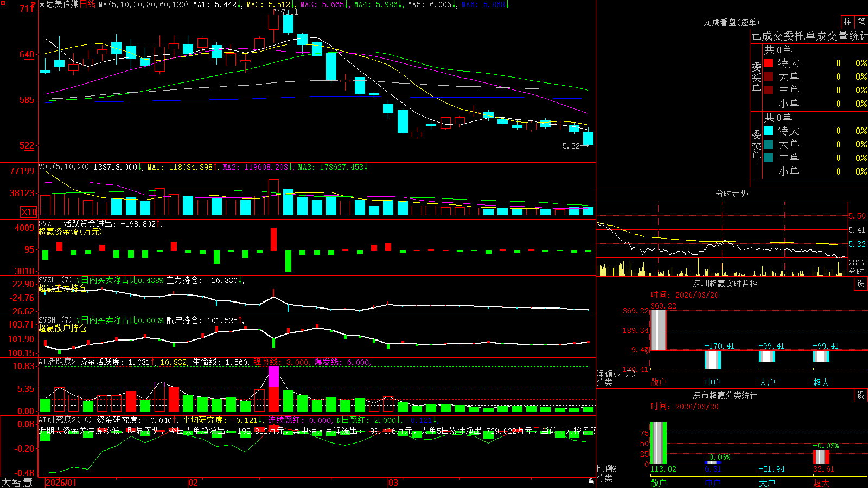The height and width of the screenshot is (488, 868).
Task: Click the 日线 period label
Action: [87, 4]
